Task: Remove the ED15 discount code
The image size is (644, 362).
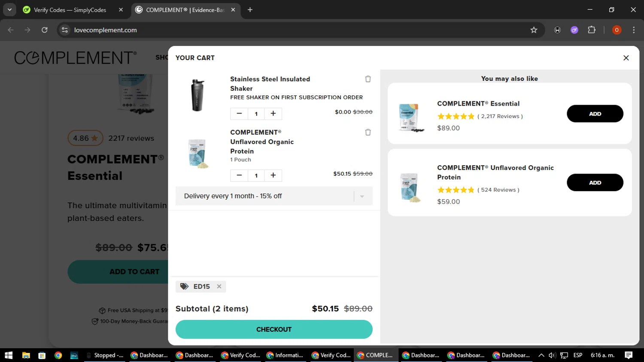Action: (x=219, y=286)
